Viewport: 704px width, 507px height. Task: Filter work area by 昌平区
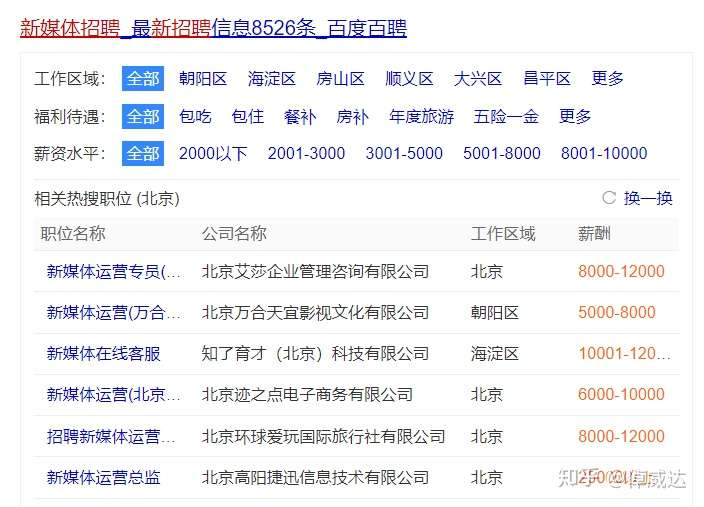(x=547, y=79)
